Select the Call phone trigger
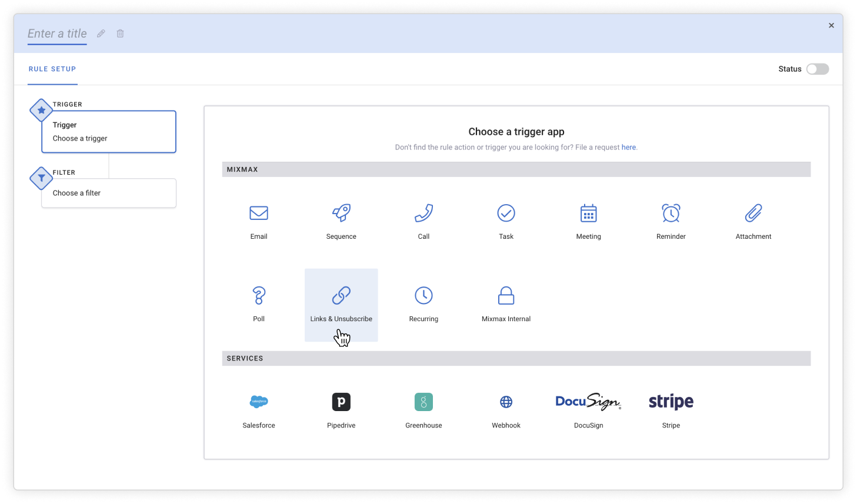The width and height of the screenshot is (857, 504). [424, 213]
